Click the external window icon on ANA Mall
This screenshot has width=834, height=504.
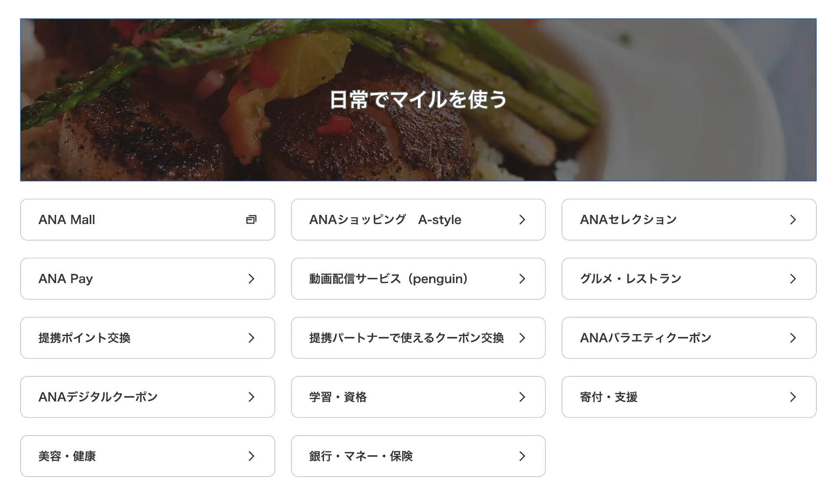(251, 220)
